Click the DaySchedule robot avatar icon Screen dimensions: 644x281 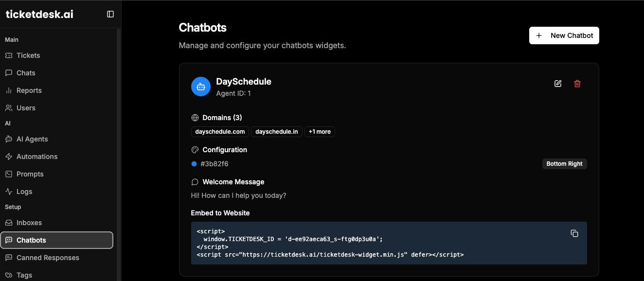201,87
